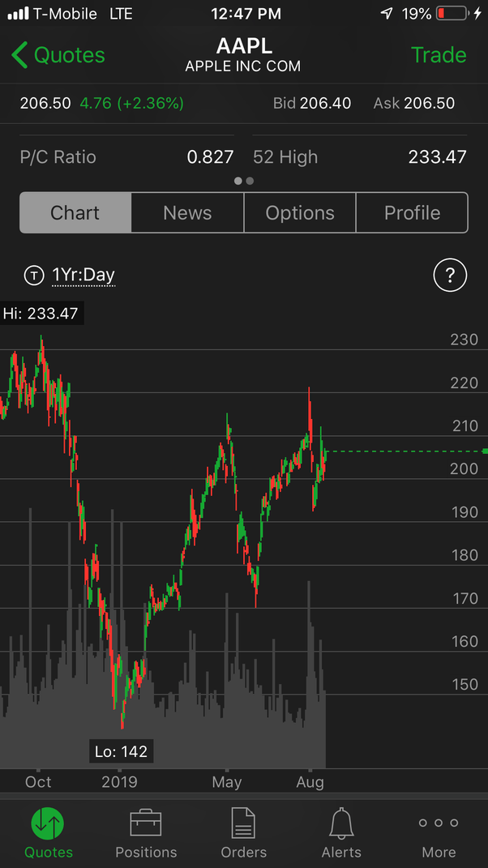Open chart help question mark icon
The image size is (488, 868).
[x=451, y=275]
